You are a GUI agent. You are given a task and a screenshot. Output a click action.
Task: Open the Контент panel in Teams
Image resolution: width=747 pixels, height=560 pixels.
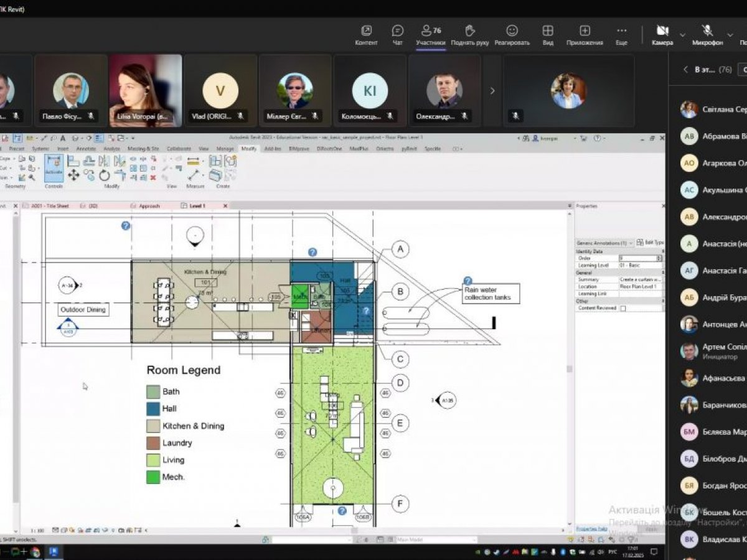click(x=366, y=35)
